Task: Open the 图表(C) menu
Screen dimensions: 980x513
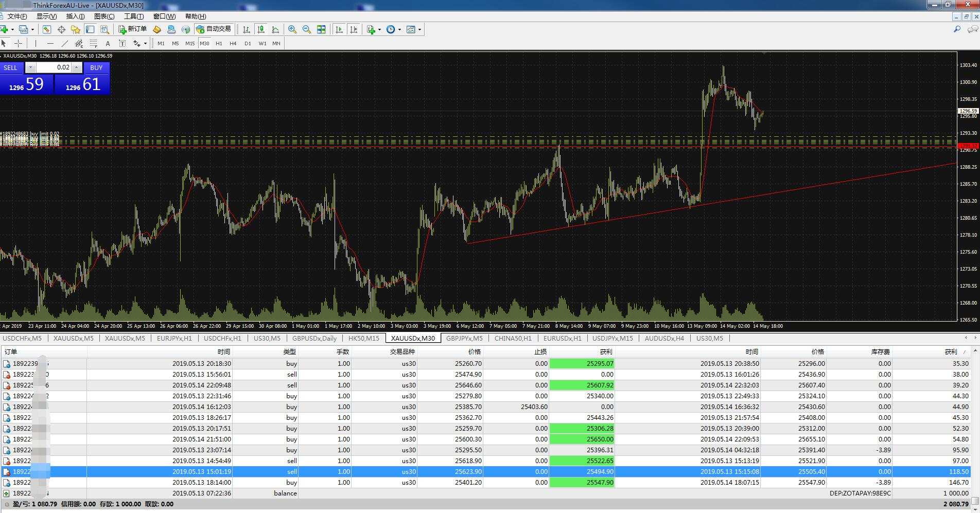Action: (104, 16)
